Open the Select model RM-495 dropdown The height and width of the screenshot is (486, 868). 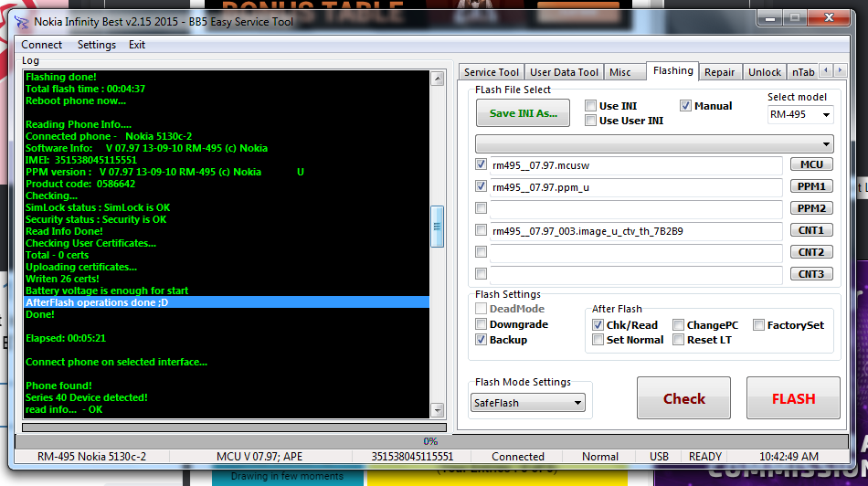pyautogui.click(x=799, y=114)
